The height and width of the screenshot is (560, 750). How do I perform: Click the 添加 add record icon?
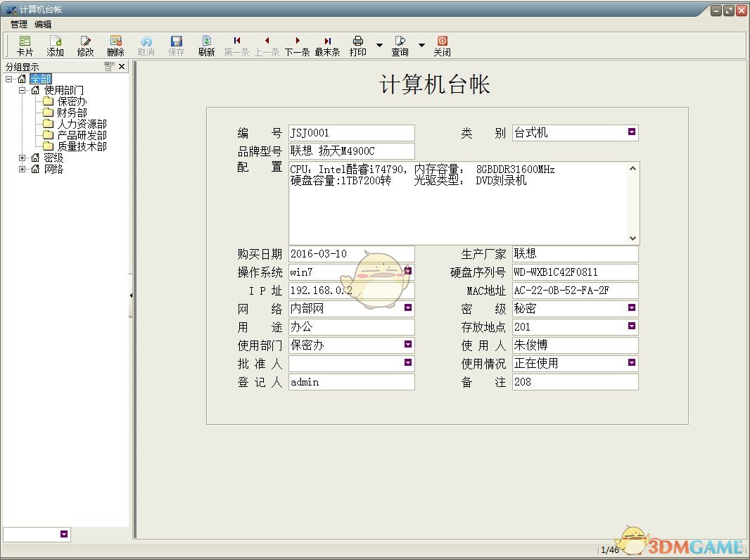55,46
